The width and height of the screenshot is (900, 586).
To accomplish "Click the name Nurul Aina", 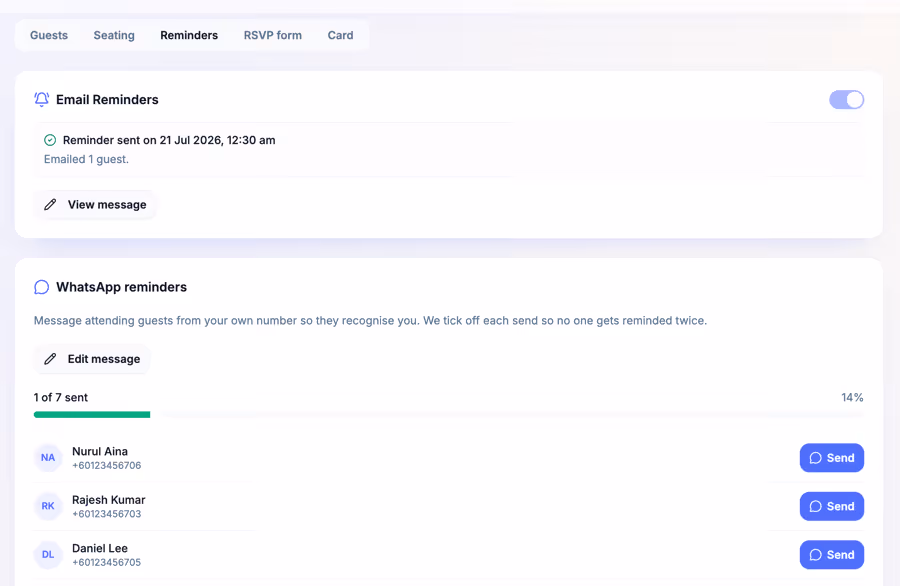I will click(x=100, y=451).
